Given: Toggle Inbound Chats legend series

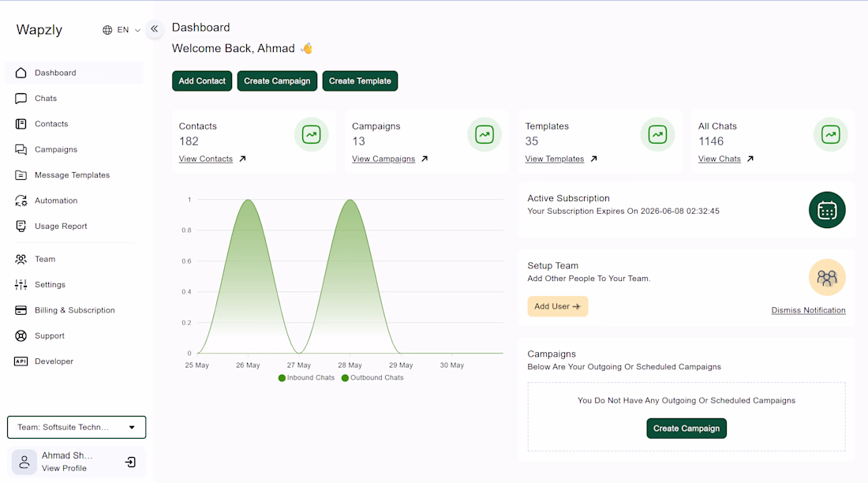Looking at the screenshot, I should coord(306,378).
